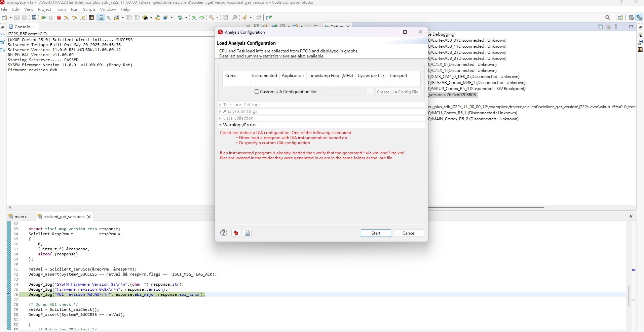Open the New file dropdown arrow
This screenshot has height=332, width=644.
click(x=10, y=17)
